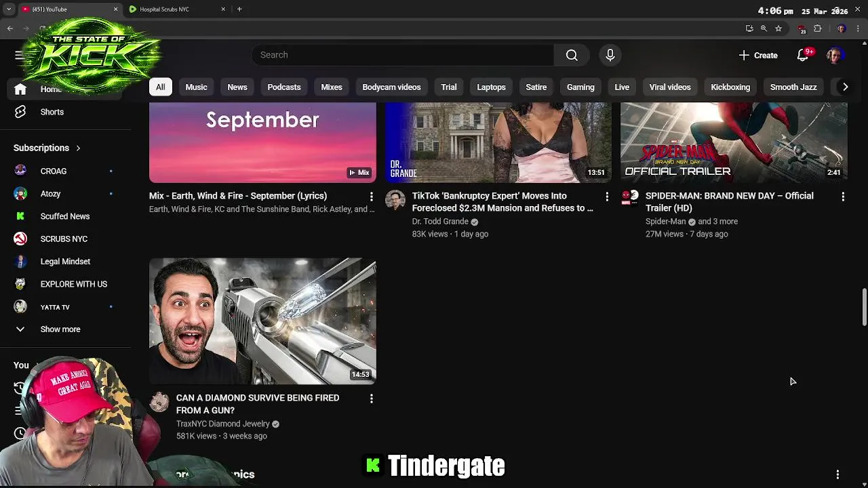This screenshot has width=868, height=488.
Task: Open the Spider-Man channel avatar
Action: point(630,197)
